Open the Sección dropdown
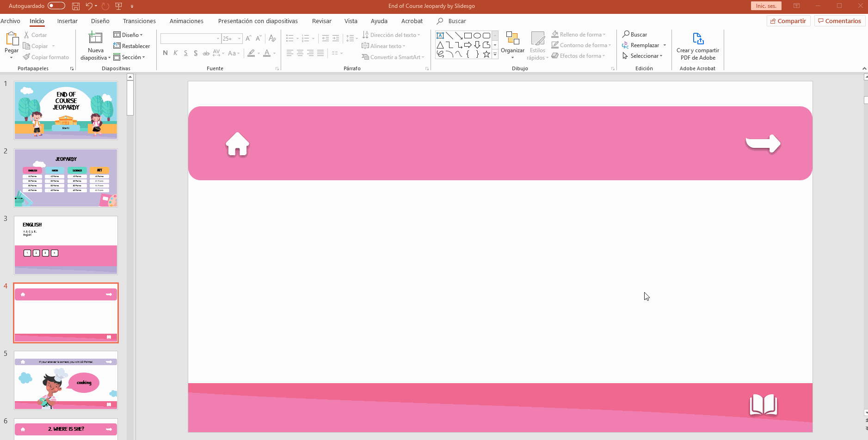This screenshot has height=440, width=868. click(x=129, y=57)
